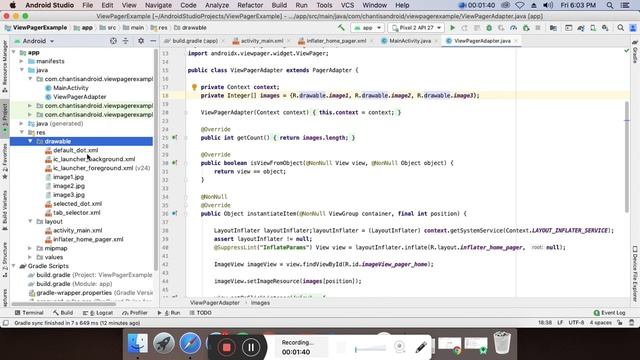Image resolution: width=640 pixels, height=360 pixels.
Task: Expand the mipmap folder
Action: [x=30, y=248]
